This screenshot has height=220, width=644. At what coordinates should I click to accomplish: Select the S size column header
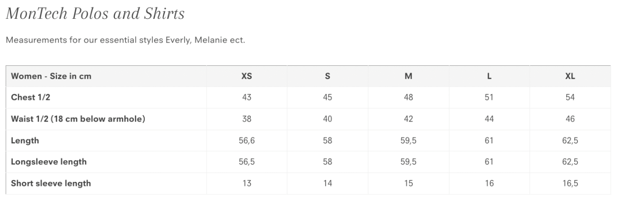[327, 76]
